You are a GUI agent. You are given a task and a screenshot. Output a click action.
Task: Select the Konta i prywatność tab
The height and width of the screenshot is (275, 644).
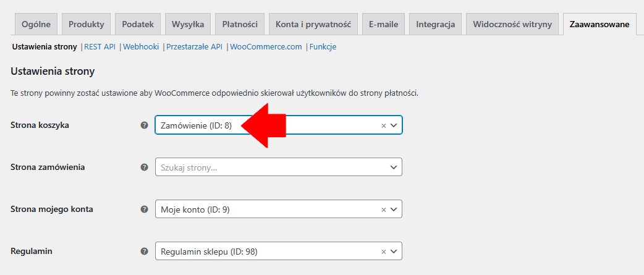313,25
